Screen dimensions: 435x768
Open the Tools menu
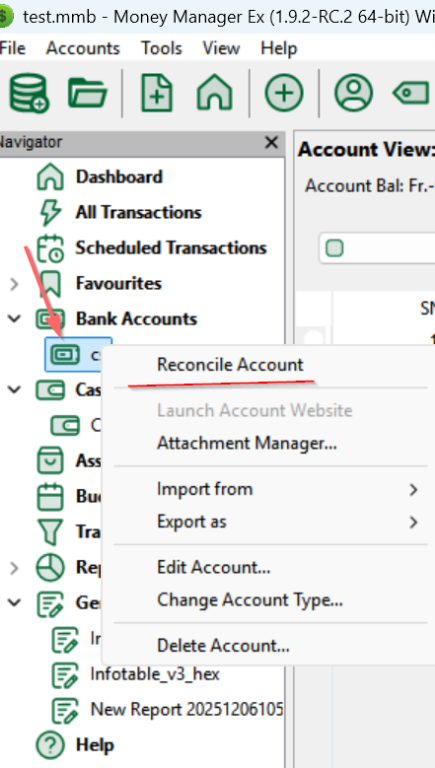tap(162, 48)
